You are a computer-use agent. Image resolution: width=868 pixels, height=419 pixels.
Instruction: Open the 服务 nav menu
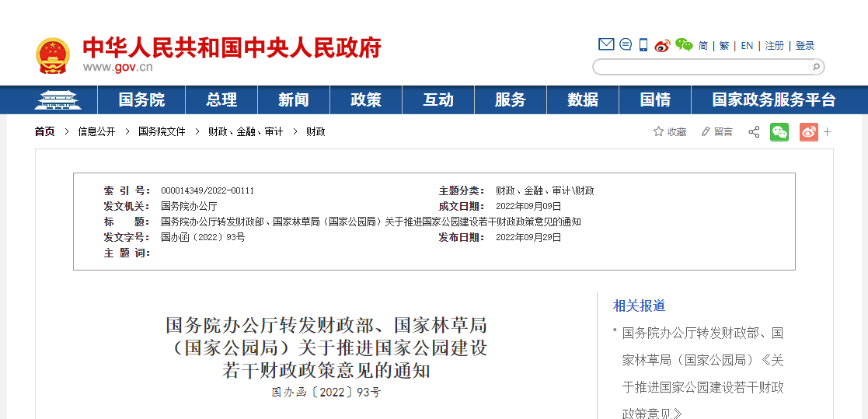511,100
